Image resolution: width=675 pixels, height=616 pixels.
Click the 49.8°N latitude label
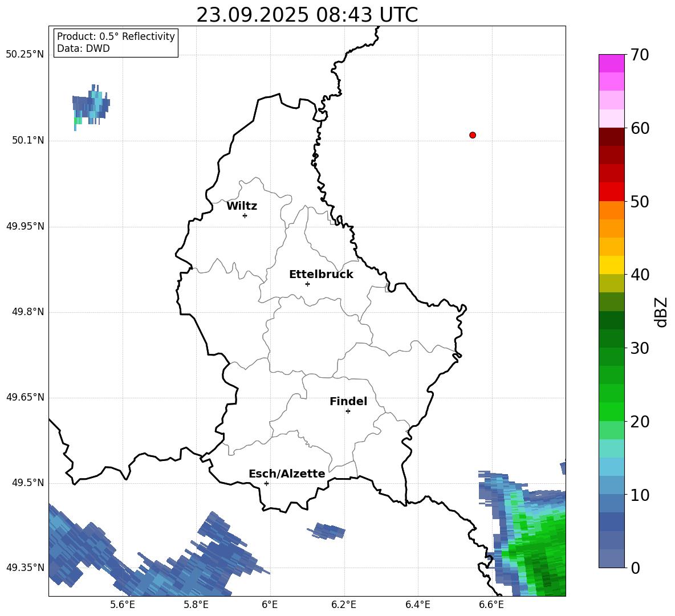coord(28,312)
